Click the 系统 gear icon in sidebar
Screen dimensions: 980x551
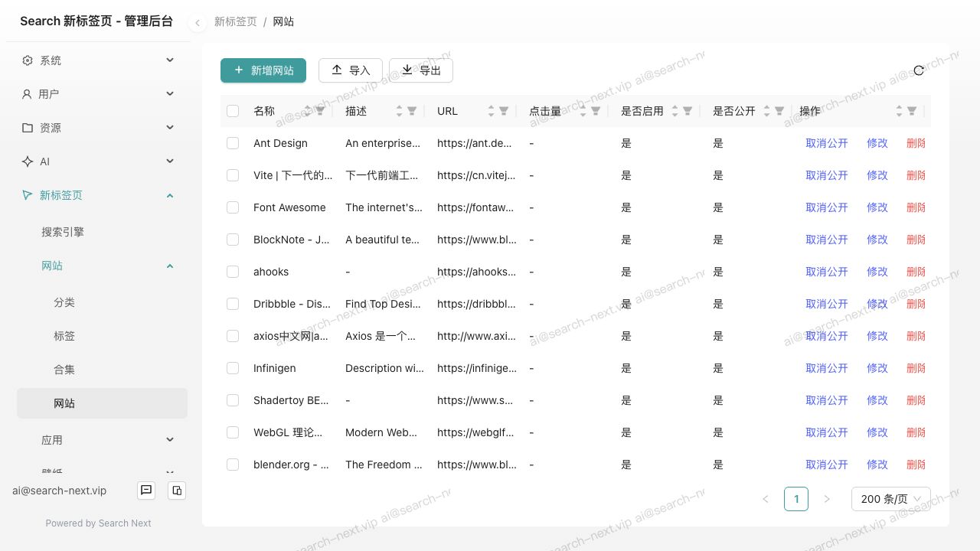click(x=28, y=60)
